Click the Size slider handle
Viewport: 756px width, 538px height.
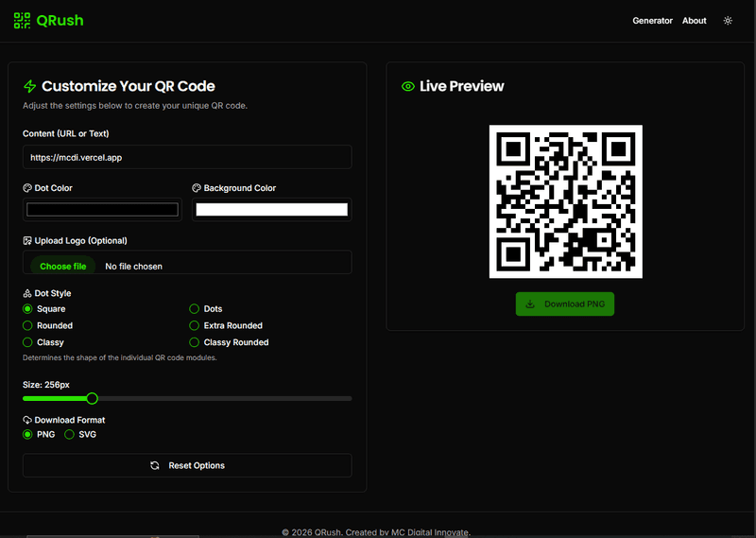pyautogui.click(x=92, y=398)
